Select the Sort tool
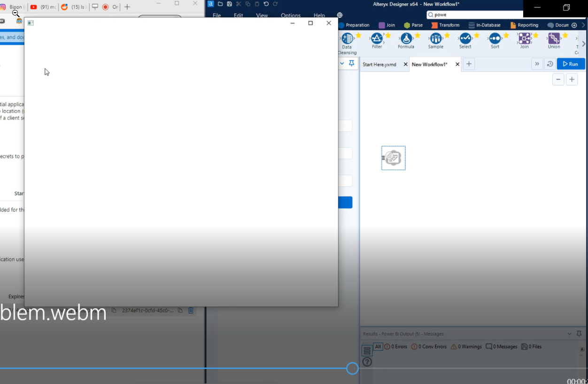The width and height of the screenshot is (588, 384). [x=495, y=39]
